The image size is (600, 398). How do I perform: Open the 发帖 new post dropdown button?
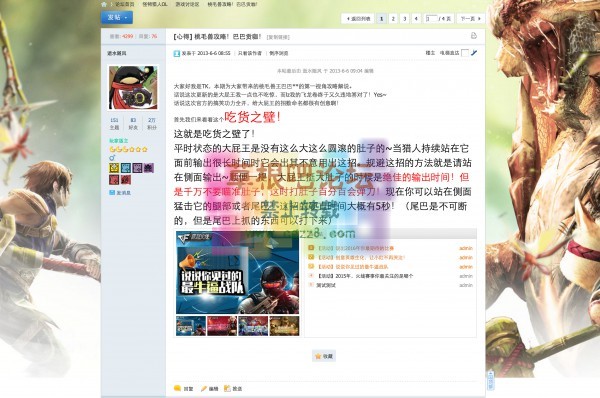(117, 18)
